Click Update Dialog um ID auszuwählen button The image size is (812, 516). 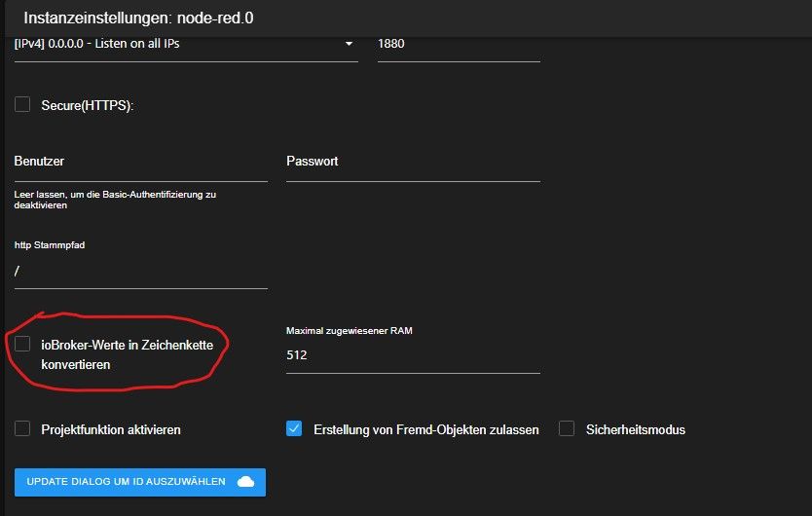pos(140,482)
